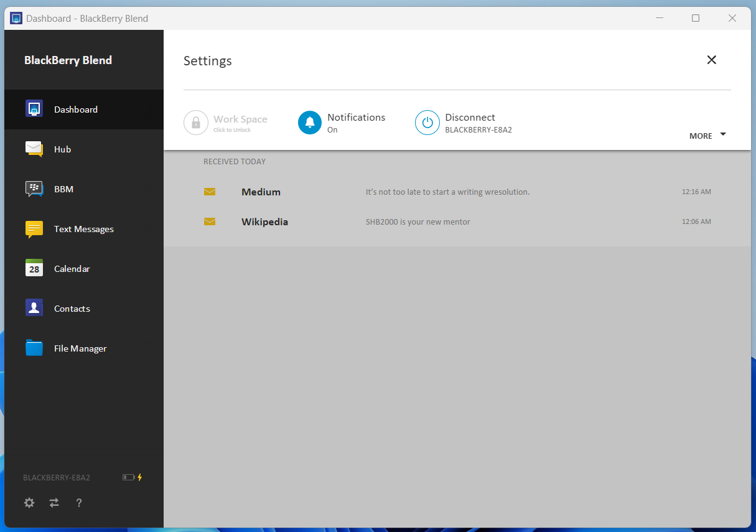Open the File Manager folder icon

[34, 348]
